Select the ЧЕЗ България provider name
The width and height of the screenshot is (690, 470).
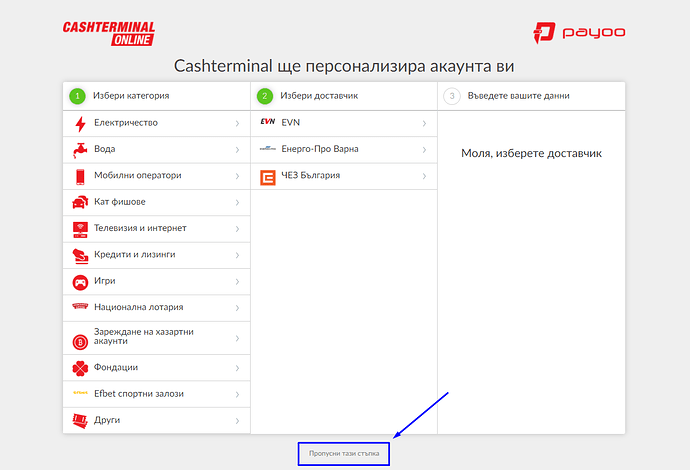(311, 176)
